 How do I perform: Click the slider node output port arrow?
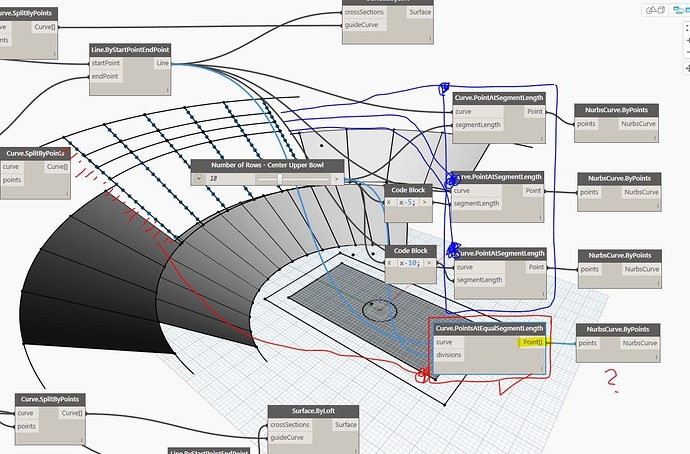coord(337,179)
